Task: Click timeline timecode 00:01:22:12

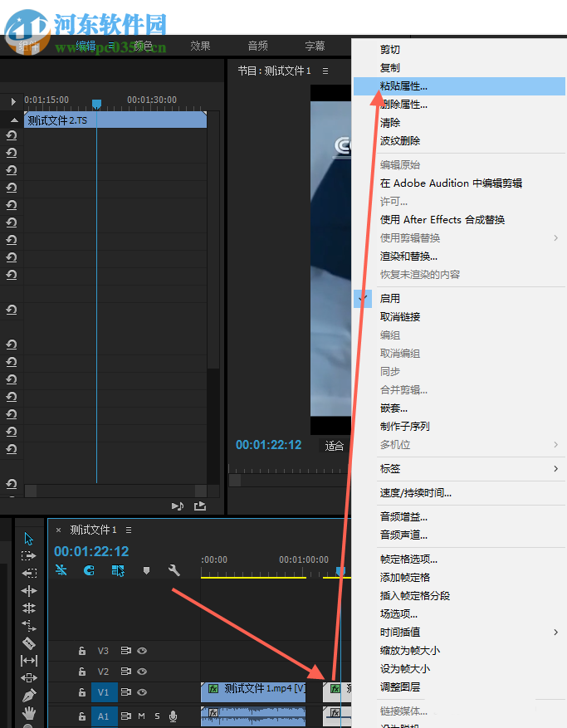Action: click(x=91, y=551)
